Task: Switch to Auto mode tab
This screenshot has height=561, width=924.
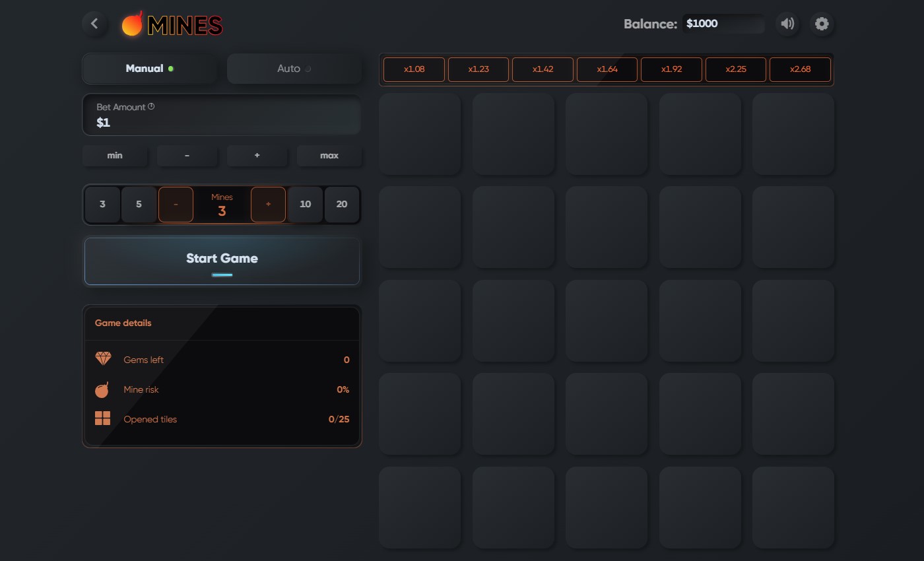Action: [x=294, y=69]
